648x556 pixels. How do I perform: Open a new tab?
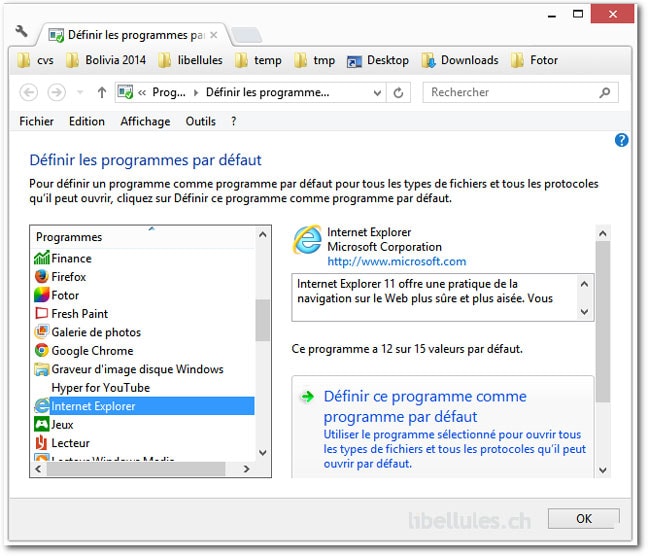click(x=247, y=36)
